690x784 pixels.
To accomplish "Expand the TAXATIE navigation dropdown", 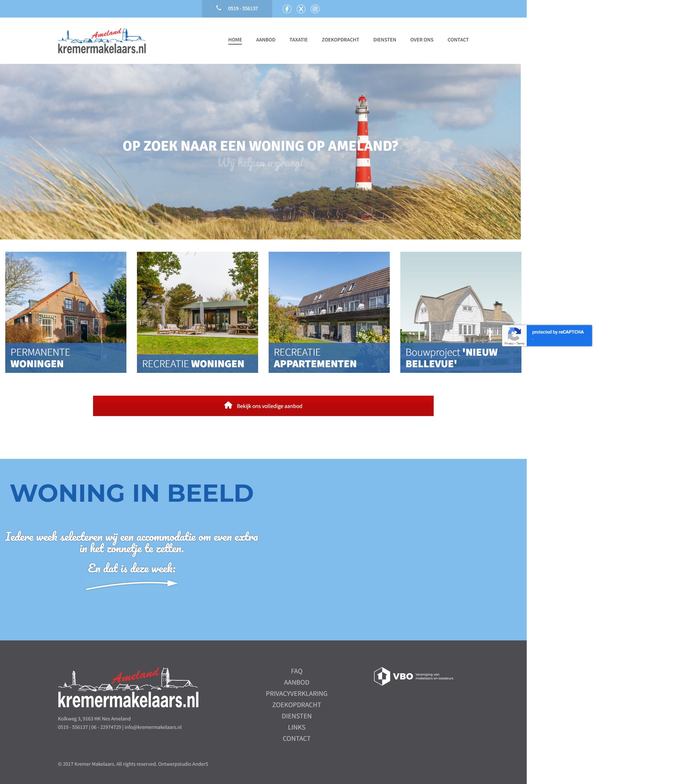I will point(298,39).
